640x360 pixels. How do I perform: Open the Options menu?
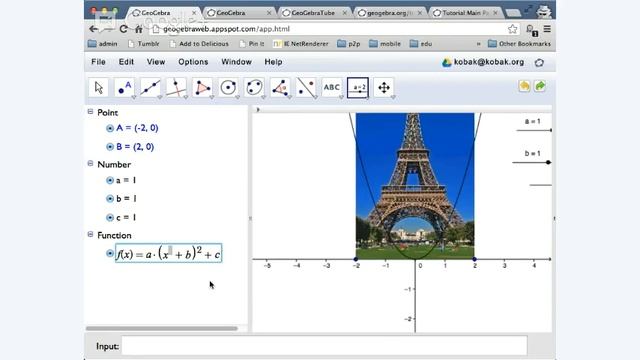[x=193, y=62]
